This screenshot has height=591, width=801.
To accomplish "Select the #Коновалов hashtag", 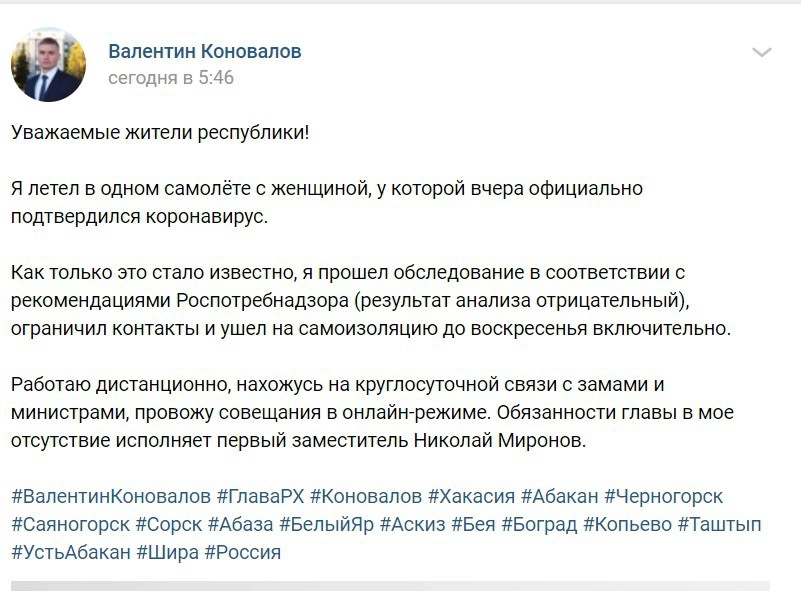I will [366, 496].
